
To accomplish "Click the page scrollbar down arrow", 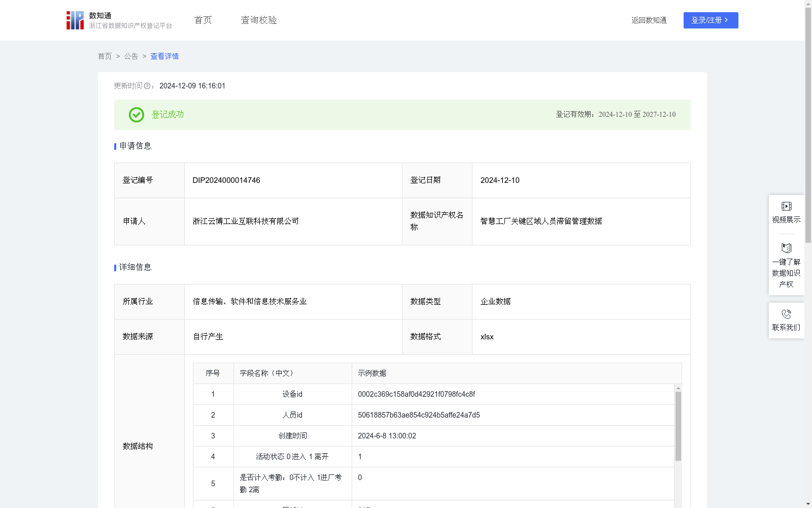I will (808, 504).
